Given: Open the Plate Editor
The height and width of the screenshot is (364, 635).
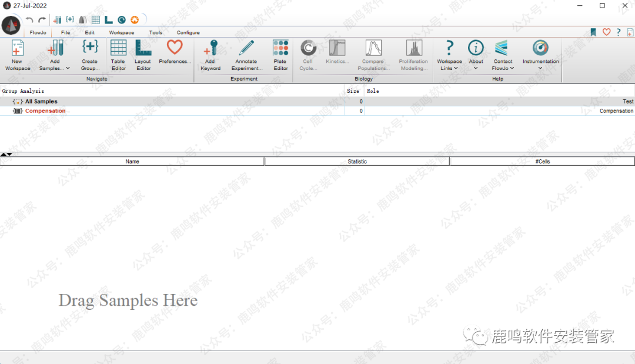Looking at the screenshot, I should (x=280, y=49).
